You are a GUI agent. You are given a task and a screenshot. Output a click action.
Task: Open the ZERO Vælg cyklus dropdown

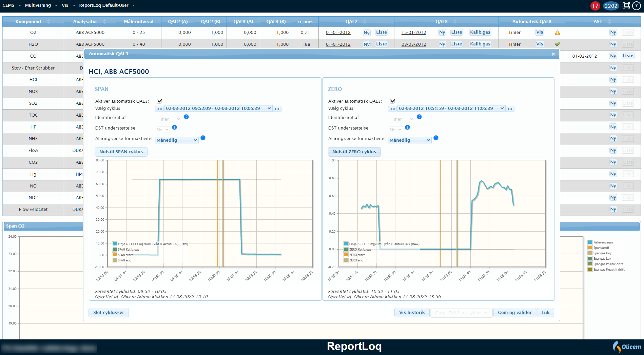pyautogui.click(x=451, y=109)
